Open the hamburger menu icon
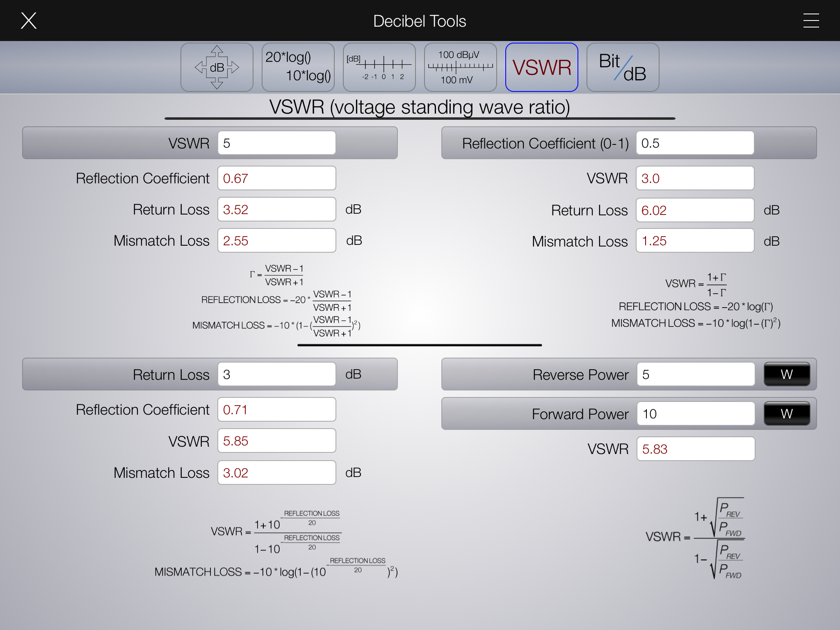Image resolution: width=840 pixels, height=630 pixels. pyautogui.click(x=811, y=21)
